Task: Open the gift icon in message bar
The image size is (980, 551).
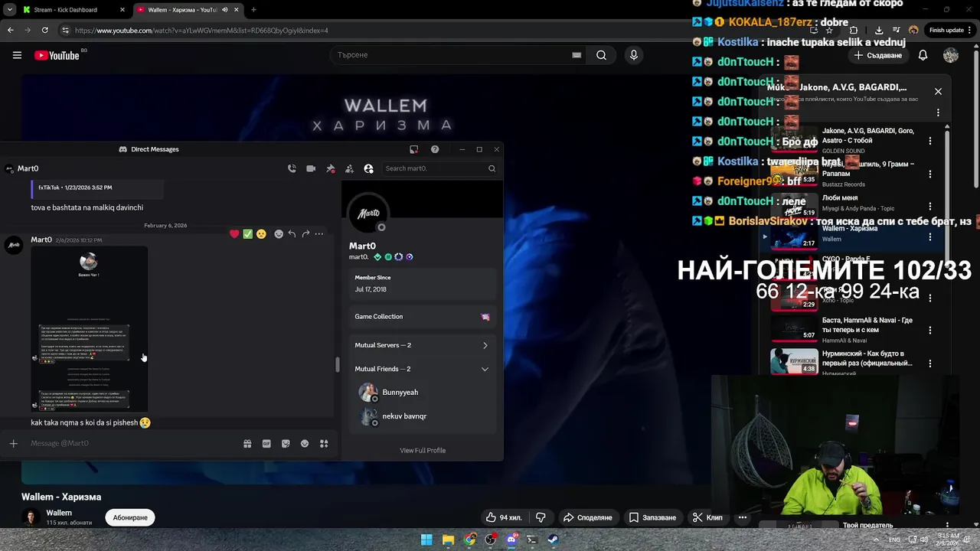Action: pos(247,443)
